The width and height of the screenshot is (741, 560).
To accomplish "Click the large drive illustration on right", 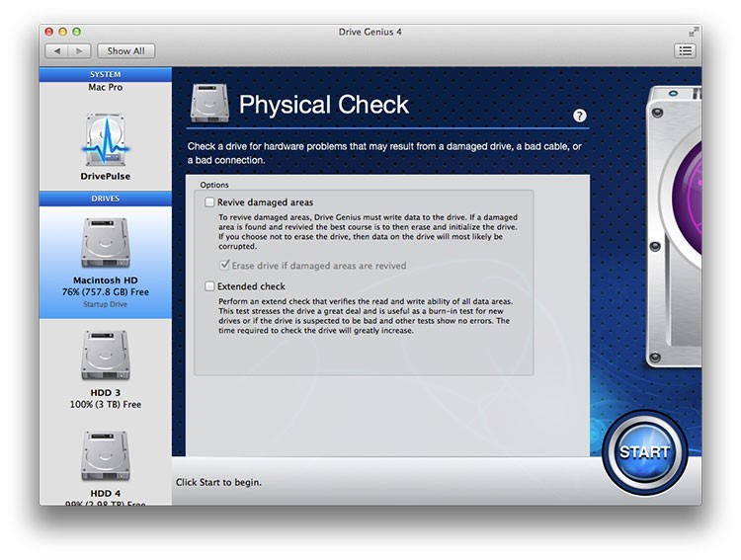I will click(674, 226).
